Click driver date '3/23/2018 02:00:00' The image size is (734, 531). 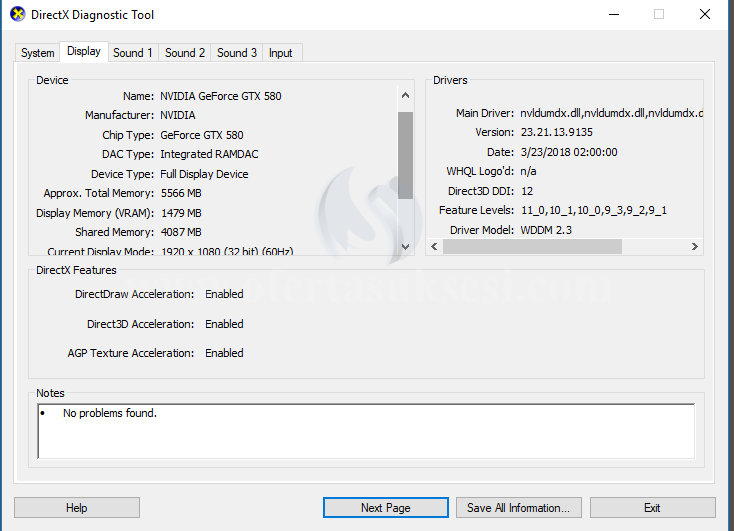(x=569, y=152)
